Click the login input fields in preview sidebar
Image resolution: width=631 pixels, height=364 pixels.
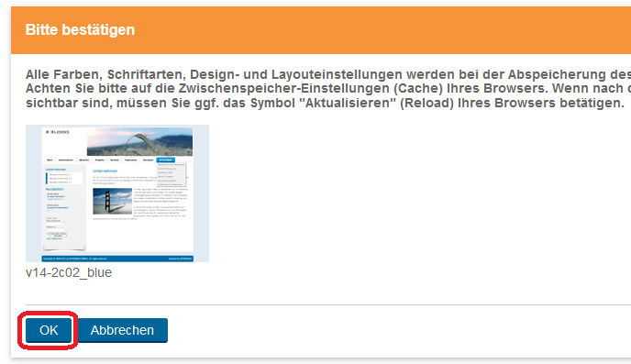[x=56, y=226]
